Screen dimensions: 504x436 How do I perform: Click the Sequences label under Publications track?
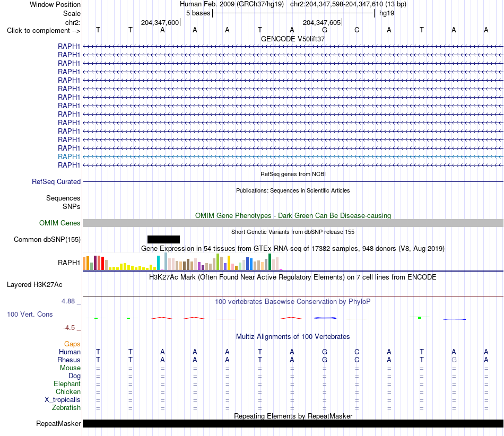pyautogui.click(x=63, y=198)
